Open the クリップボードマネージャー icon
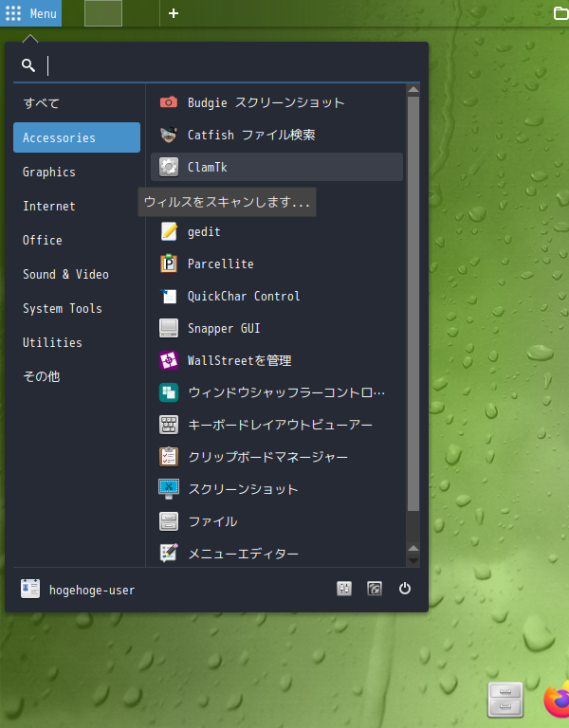The image size is (569, 728). 169,457
